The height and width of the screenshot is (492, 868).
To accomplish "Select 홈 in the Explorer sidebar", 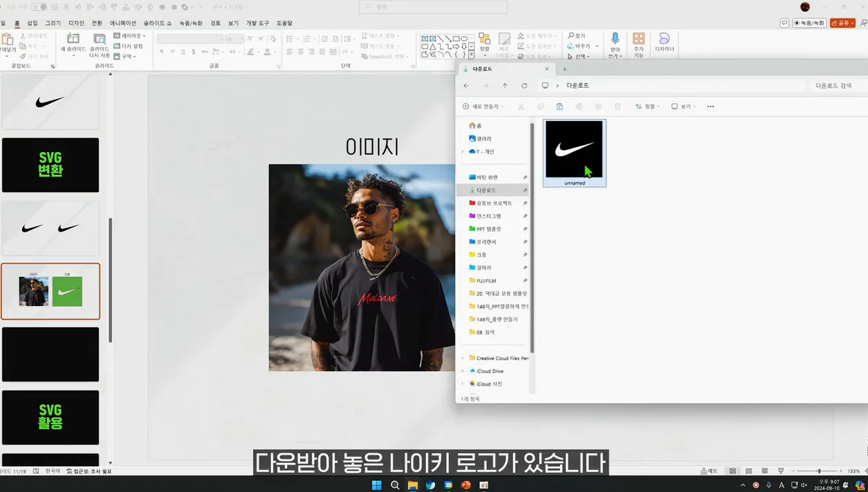I will tap(475, 126).
